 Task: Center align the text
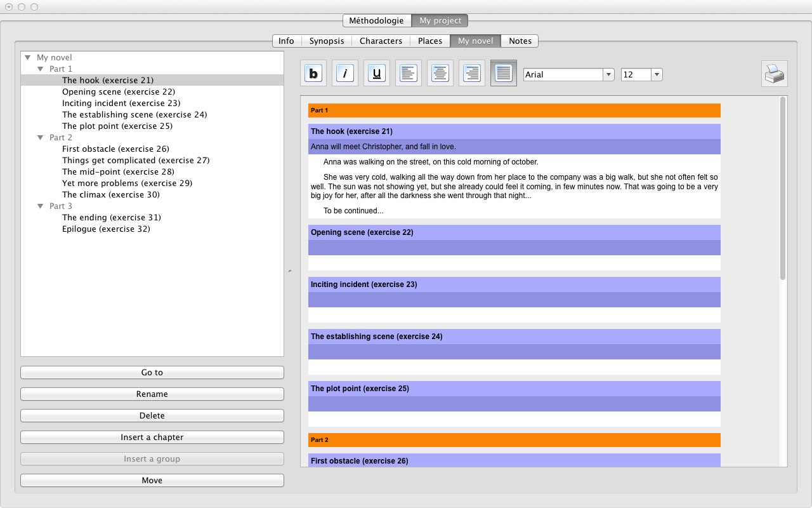[440, 74]
